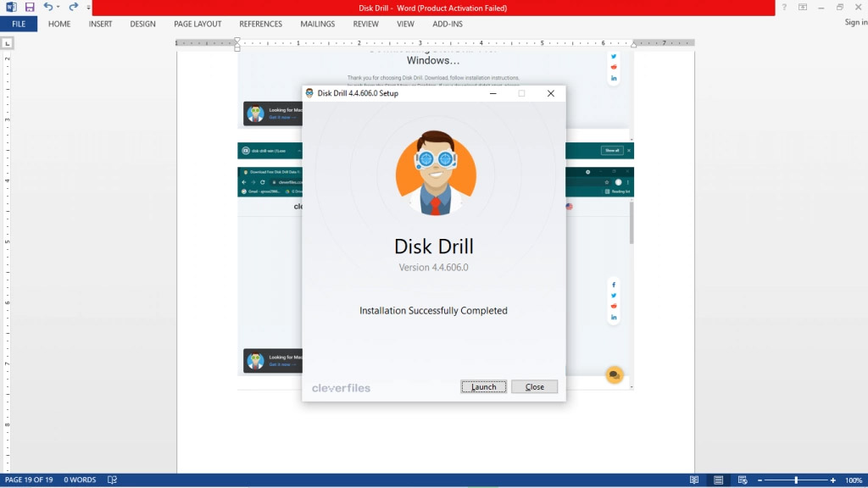Click the Close button in Disk Drill Setup
868x488 pixels.
534,386
